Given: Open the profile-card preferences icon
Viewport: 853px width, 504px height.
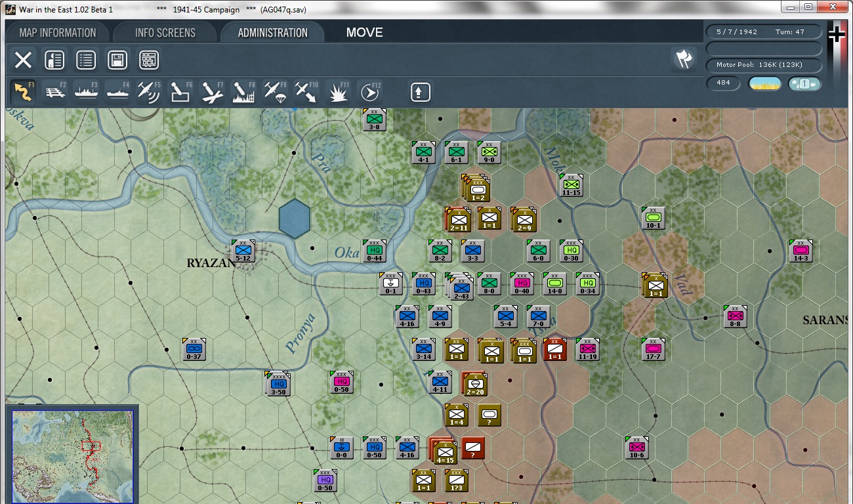Looking at the screenshot, I should pos(54,60).
